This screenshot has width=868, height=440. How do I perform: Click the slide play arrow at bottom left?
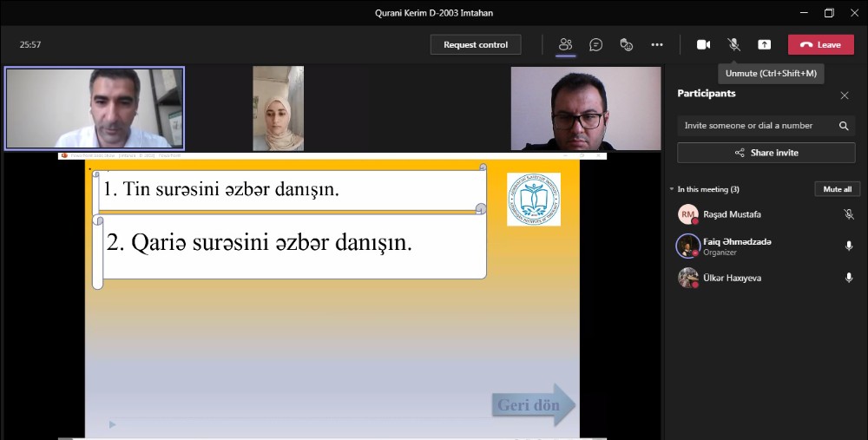(112, 424)
